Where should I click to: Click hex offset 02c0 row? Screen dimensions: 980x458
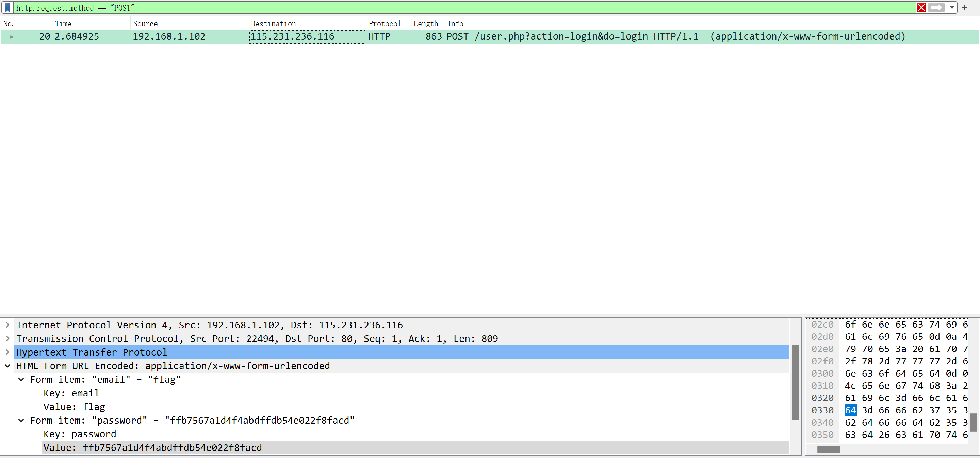click(x=889, y=325)
